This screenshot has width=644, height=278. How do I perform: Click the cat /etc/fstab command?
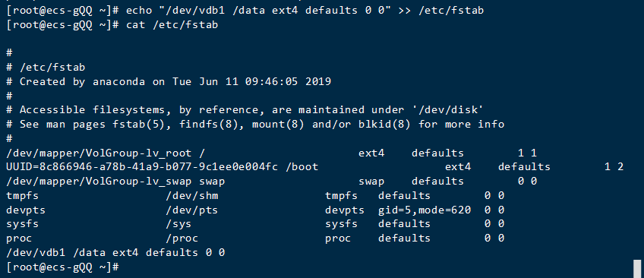click(x=172, y=25)
